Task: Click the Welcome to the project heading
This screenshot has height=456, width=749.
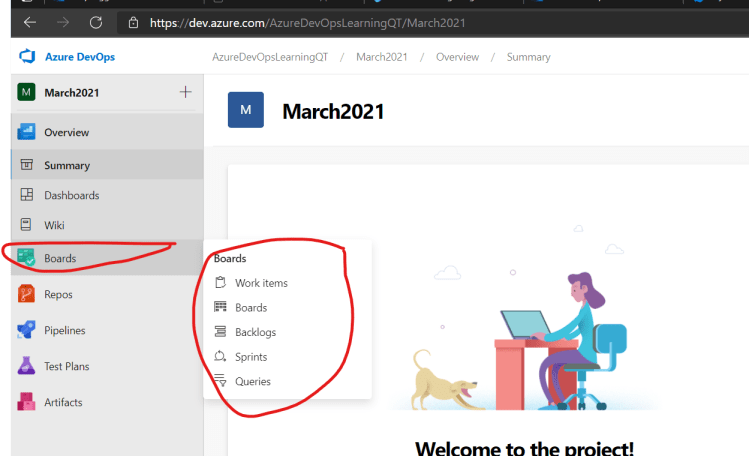Action: [524, 448]
